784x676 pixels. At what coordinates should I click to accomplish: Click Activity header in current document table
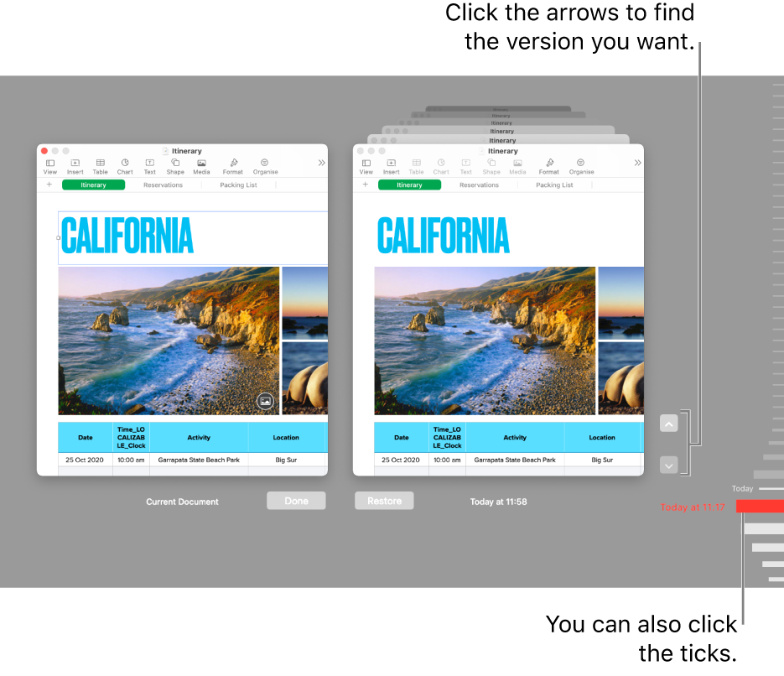199,438
